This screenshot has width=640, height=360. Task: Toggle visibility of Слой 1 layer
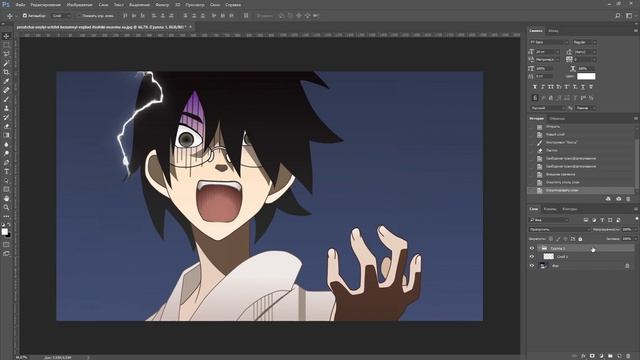point(532,257)
